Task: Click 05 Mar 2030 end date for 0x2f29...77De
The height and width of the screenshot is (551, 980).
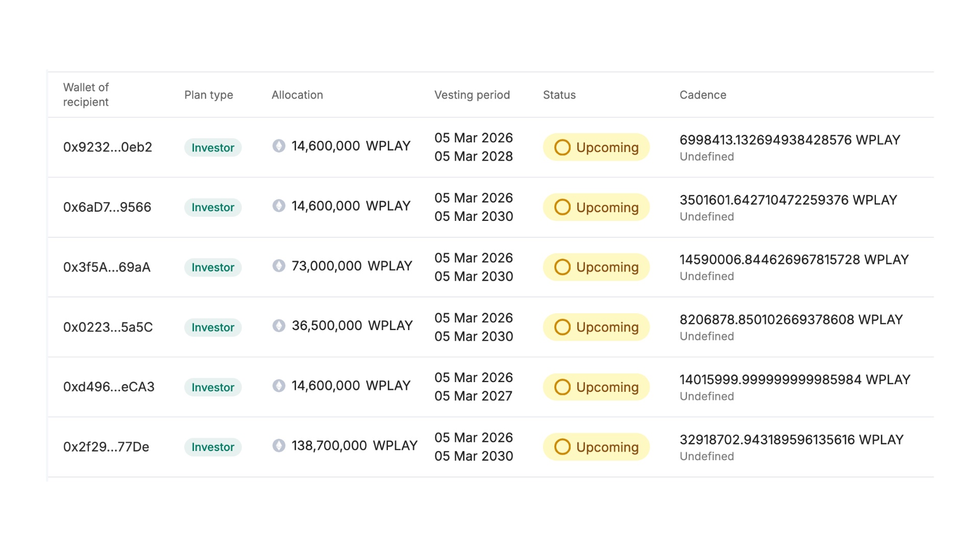Action: [x=474, y=456]
